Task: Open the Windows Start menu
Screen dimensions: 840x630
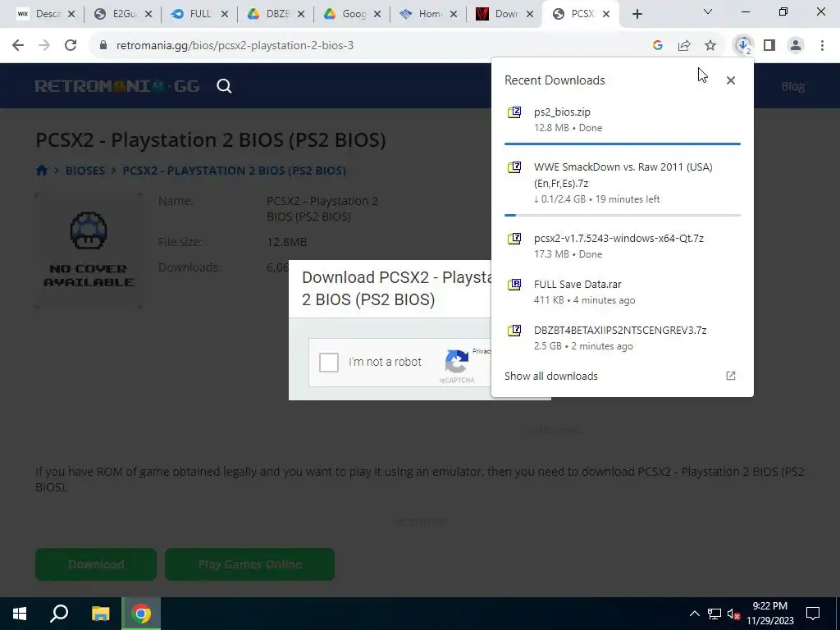Action: coord(20,614)
